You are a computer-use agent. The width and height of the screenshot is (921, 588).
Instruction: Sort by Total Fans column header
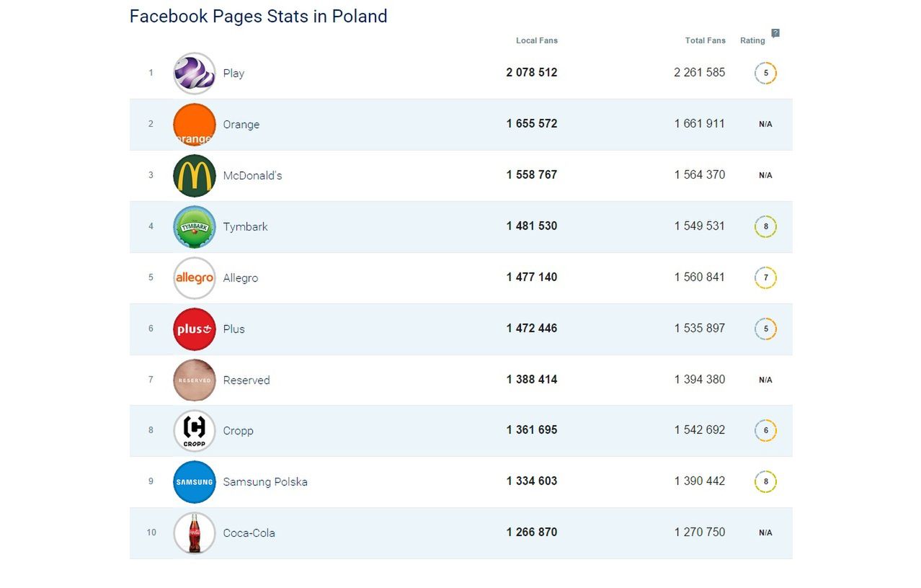pyautogui.click(x=705, y=40)
